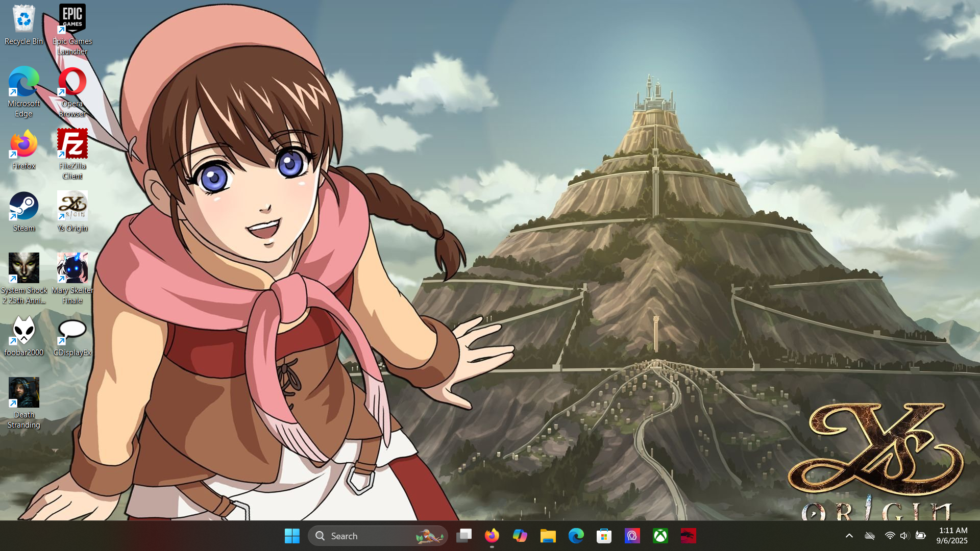Launch Xbox app from the taskbar
The height and width of the screenshot is (551, 980).
[x=660, y=536]
